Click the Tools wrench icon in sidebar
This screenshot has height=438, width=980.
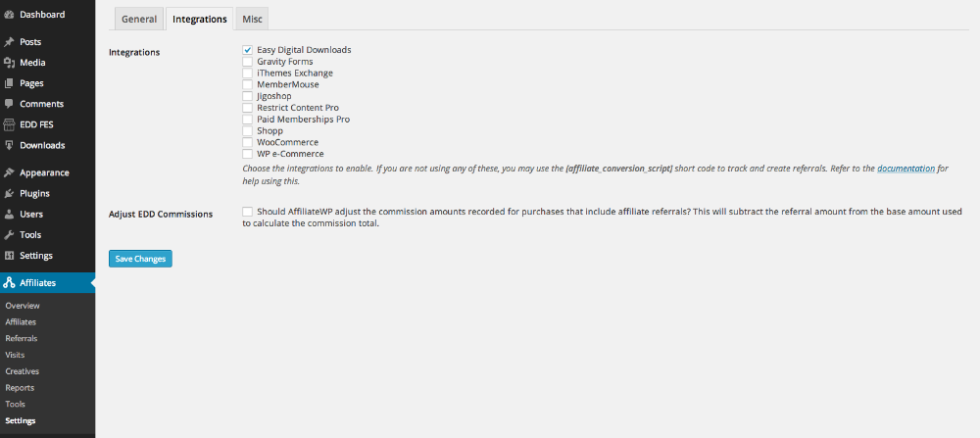[9, 235]
